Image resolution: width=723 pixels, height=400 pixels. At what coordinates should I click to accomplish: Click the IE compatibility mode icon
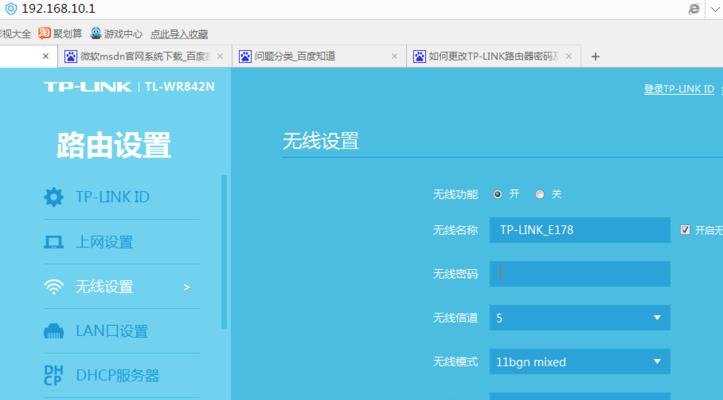point(694,9)
